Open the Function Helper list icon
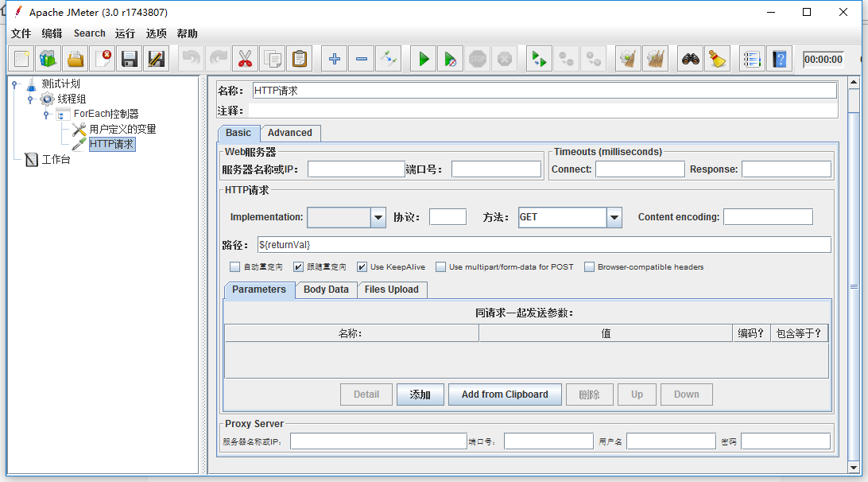 (752, 59)
